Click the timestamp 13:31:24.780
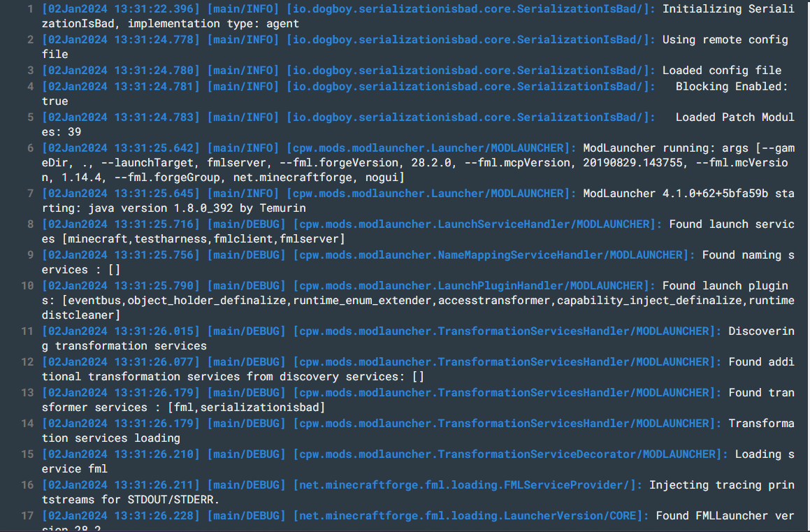This screenshot has height=532, width=810. [x=154, y=70]
